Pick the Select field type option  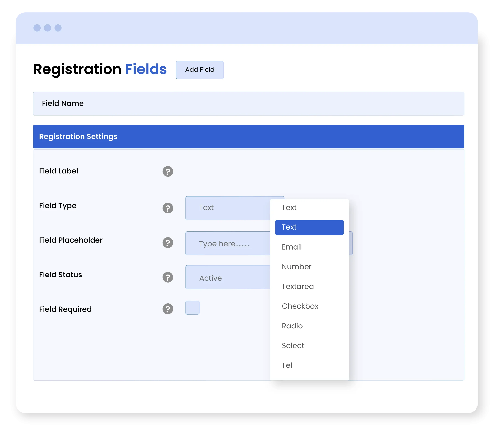coord(293,345)
